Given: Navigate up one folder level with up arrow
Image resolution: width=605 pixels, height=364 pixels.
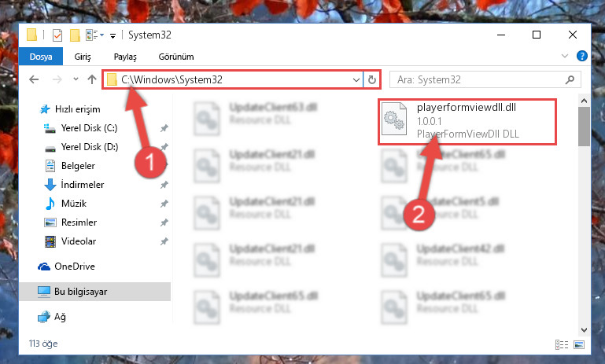Looking at the screenshot, I should [x=92, y=79].
